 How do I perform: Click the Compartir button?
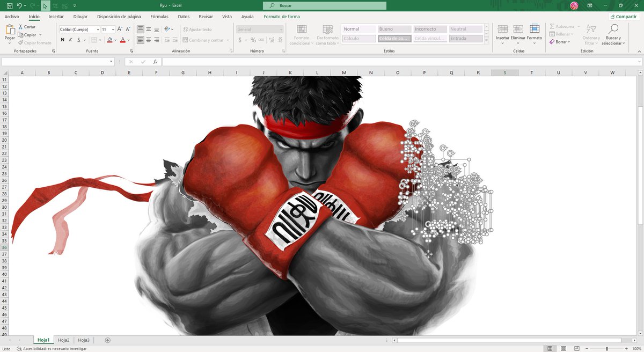click(x=623, y=17)
